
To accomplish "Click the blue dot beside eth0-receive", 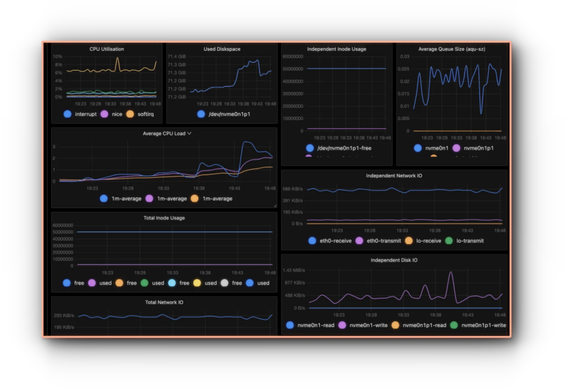I will [312, 241].
